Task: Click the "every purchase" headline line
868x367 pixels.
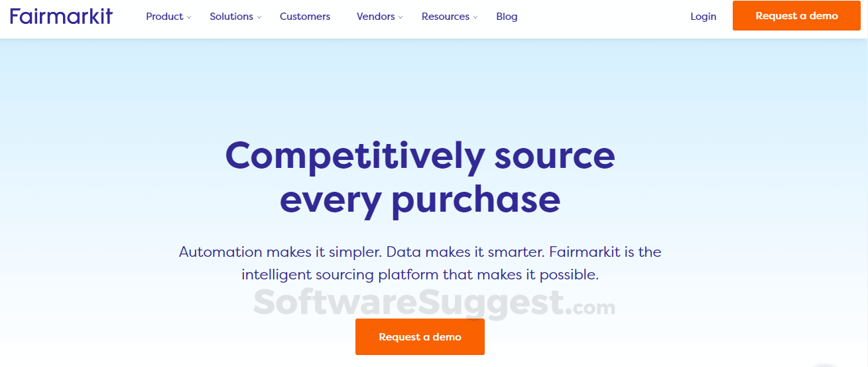Action: click(420, 200)
